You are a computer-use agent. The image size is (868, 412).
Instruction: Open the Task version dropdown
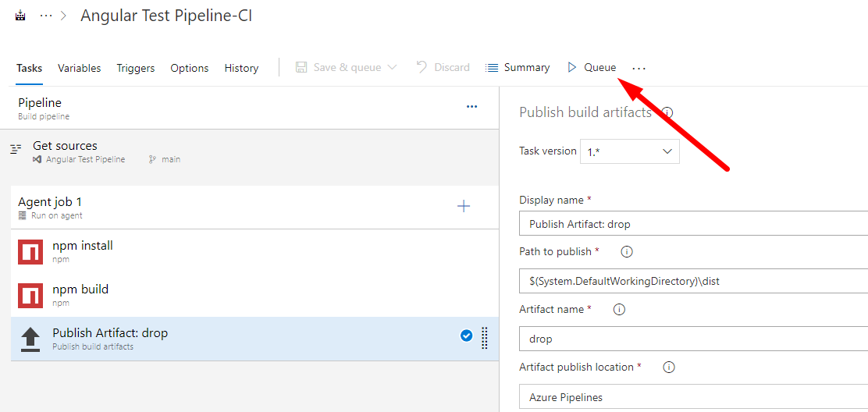[629, 151]
